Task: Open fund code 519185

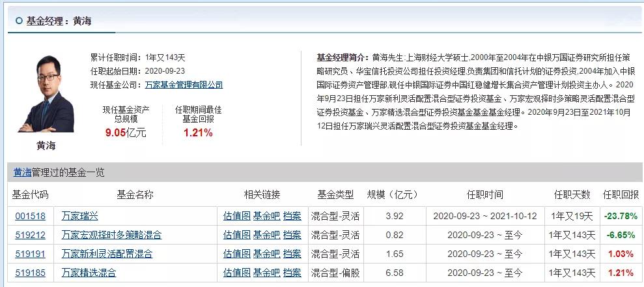Action: [x=31, y=273]
